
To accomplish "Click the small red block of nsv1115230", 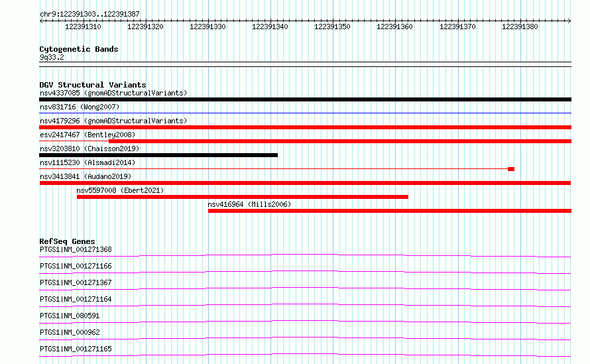I will point(511,169).
